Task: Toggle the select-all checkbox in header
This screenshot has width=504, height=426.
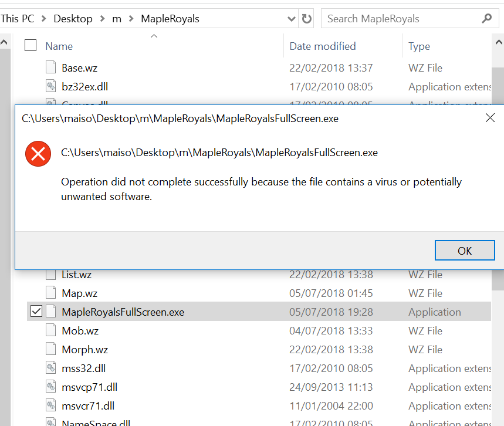Action: click(31, 45)
